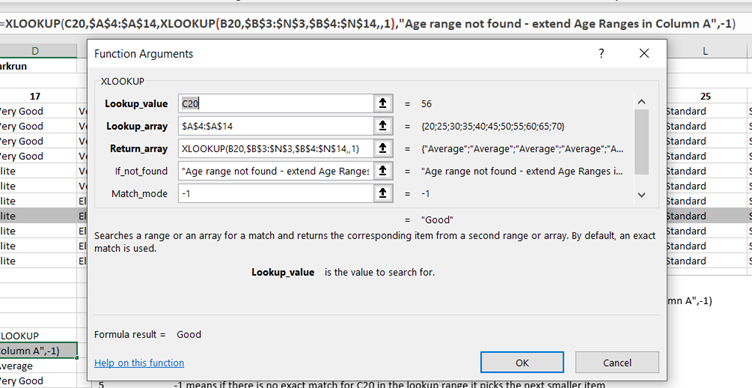This screenshot has width=752, height=388.
Task: Click the question mark help icon in dialog
Action: click(601, 53)
